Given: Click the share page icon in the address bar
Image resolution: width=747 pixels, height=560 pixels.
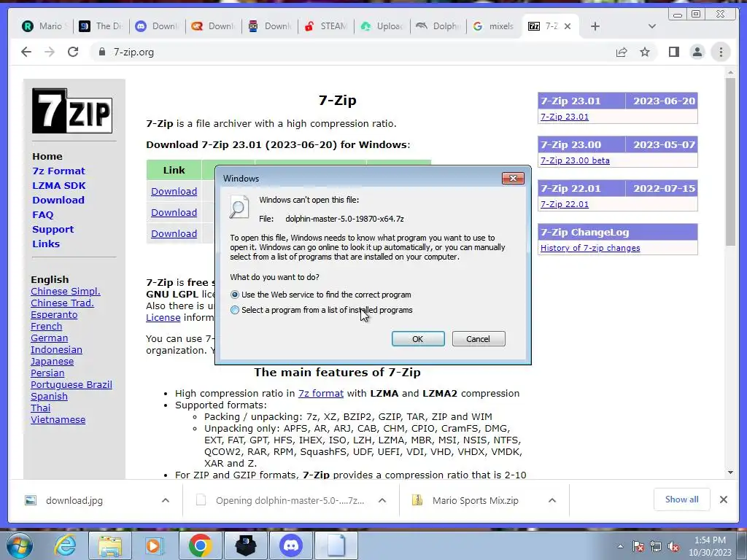Looking at the screenshot, I should click(x=622, y=52).
